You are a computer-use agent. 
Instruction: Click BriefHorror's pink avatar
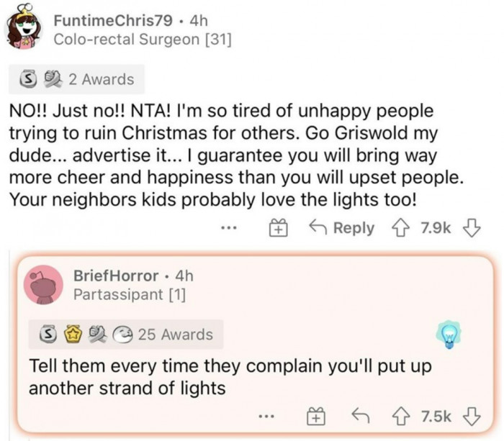44,283
